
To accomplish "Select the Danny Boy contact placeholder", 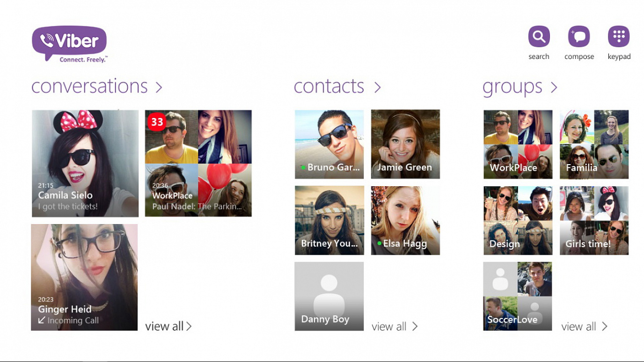I will click(329, 296).
